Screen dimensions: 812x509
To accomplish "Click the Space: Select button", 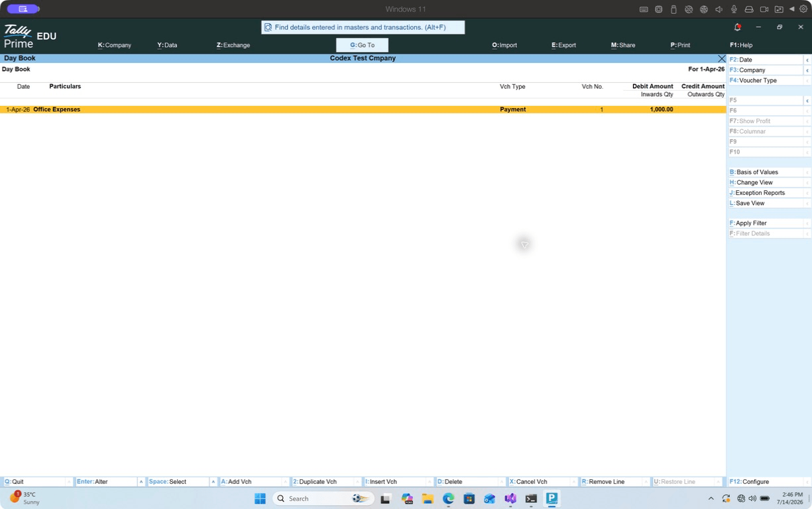I will tap(178, 482).
